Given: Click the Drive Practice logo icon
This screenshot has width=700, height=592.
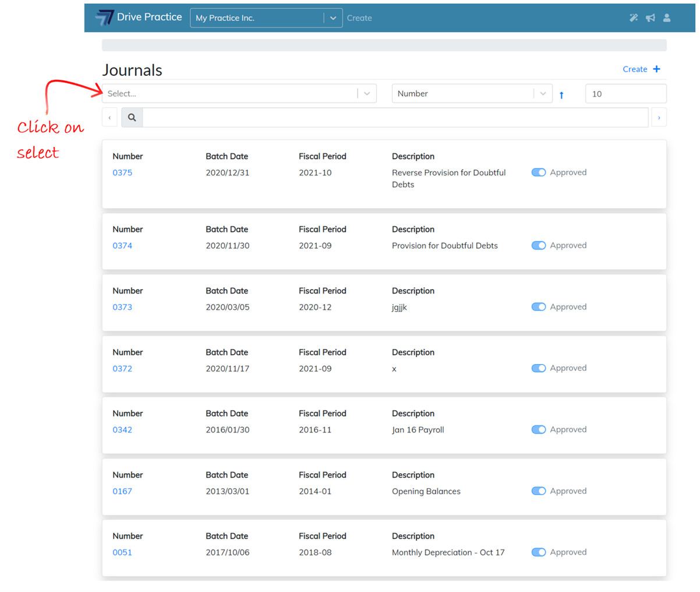Looking at the screenshot, I should 104,17.
